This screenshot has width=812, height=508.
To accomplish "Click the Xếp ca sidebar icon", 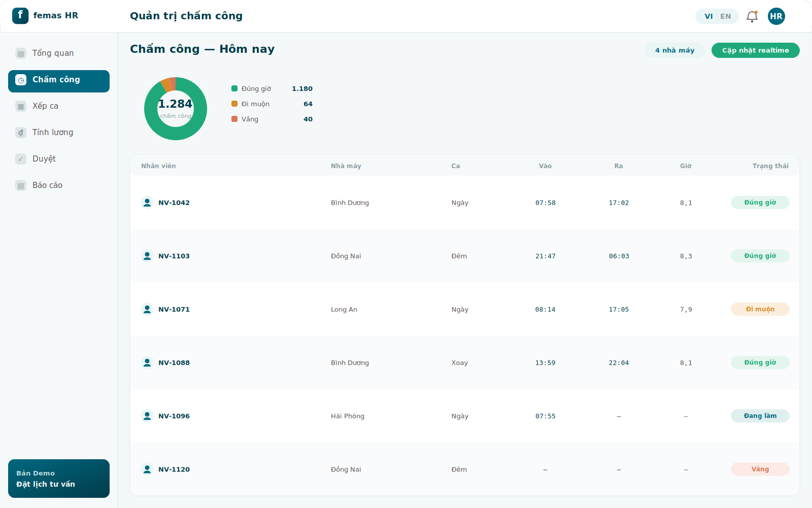I will (21, 106).
